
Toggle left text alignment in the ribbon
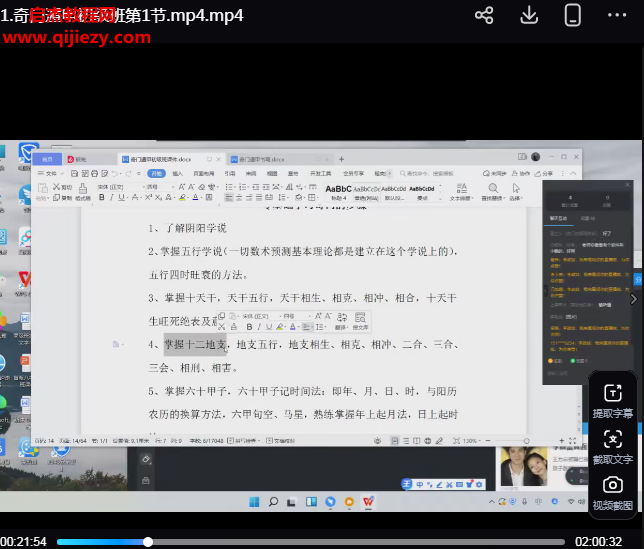click(x=229, y=198)
